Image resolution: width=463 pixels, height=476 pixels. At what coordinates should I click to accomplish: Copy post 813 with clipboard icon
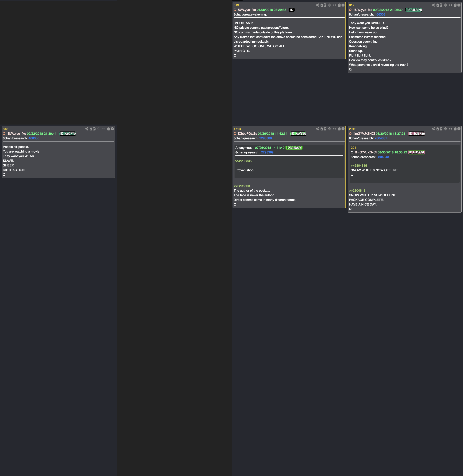(108, 129)
